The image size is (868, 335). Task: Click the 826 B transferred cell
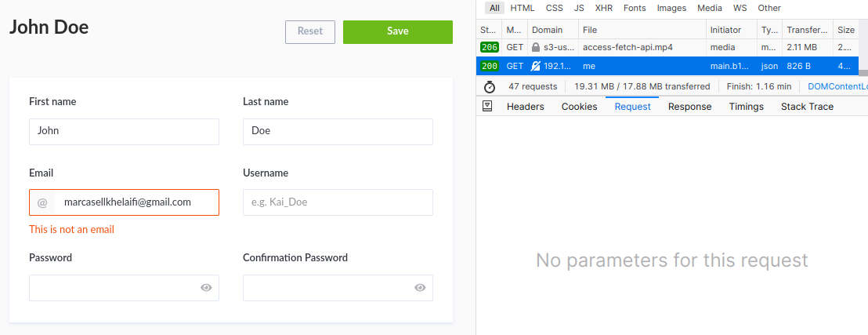point(799,66)
